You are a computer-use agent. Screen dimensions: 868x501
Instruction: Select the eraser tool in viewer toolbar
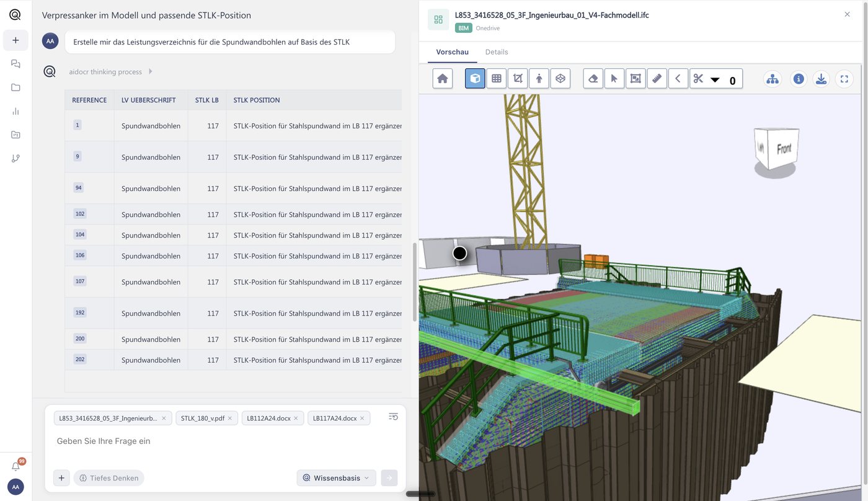coord(593,79)
